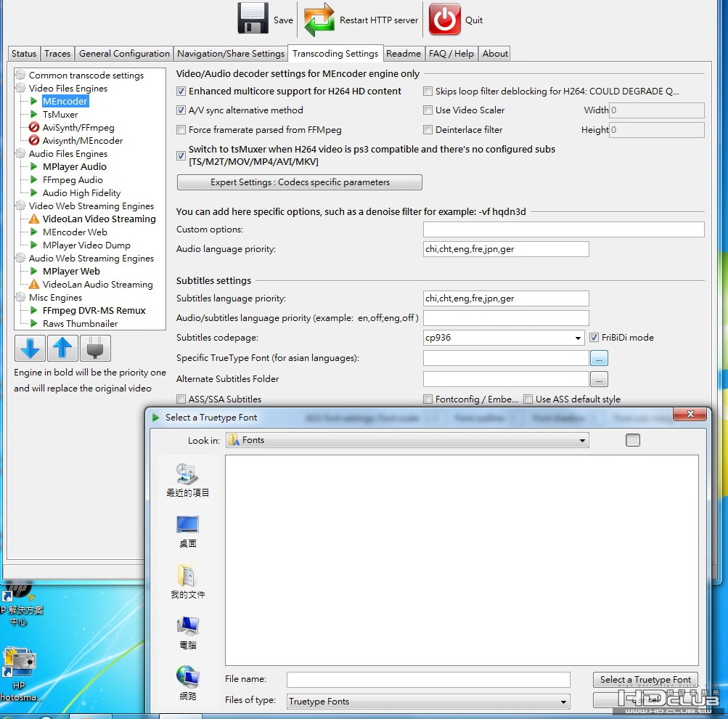Open Network place in font dialog
This screenshot has height=719, width=728.
[187, 683]
